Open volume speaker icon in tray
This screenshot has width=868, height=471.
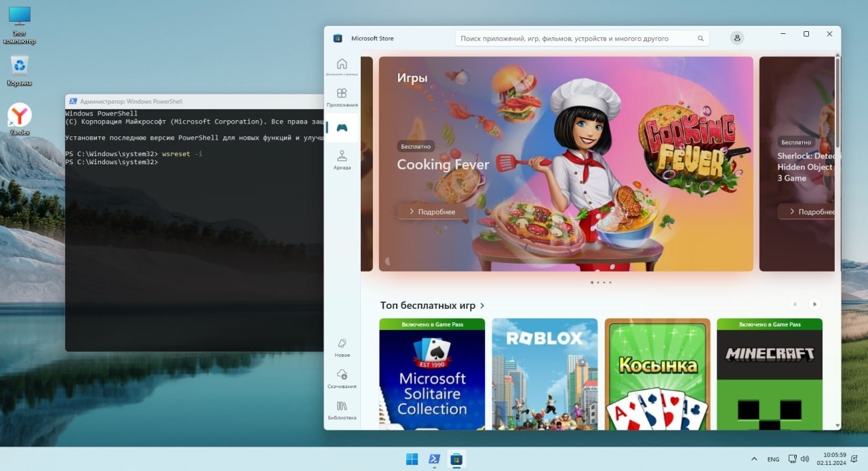(x=804, y=459)
